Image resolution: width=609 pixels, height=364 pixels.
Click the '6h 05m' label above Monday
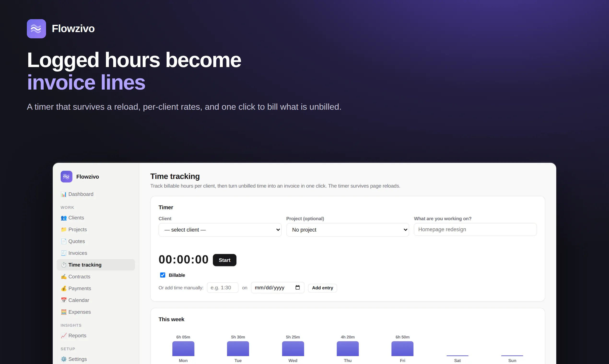pos(183,337)
